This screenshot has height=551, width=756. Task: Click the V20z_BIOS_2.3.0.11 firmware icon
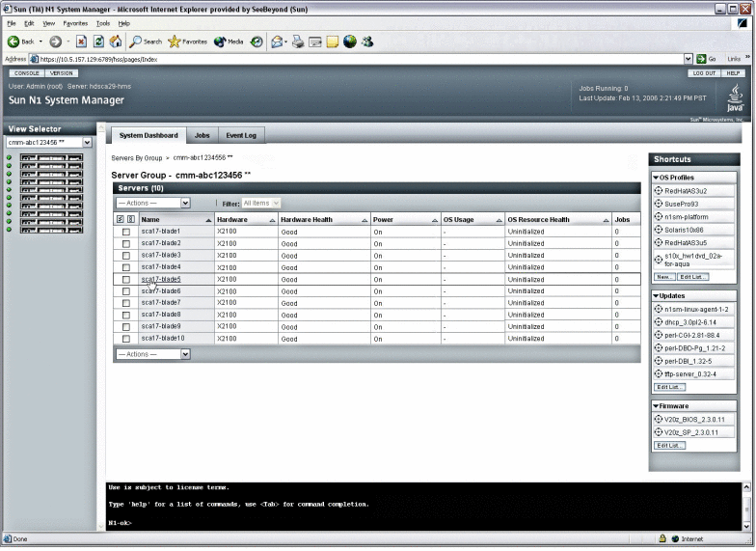tap(658, 419)
